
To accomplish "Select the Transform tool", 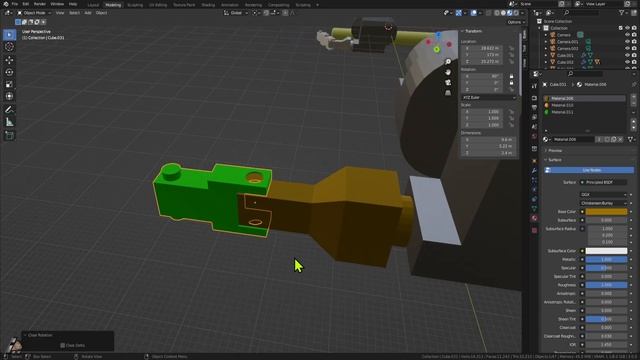I will [x=9, y=96].
